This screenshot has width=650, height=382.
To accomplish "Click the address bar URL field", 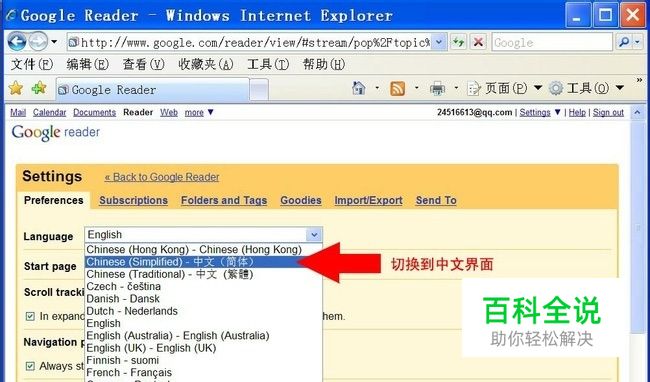I will (x=250, y=42).
